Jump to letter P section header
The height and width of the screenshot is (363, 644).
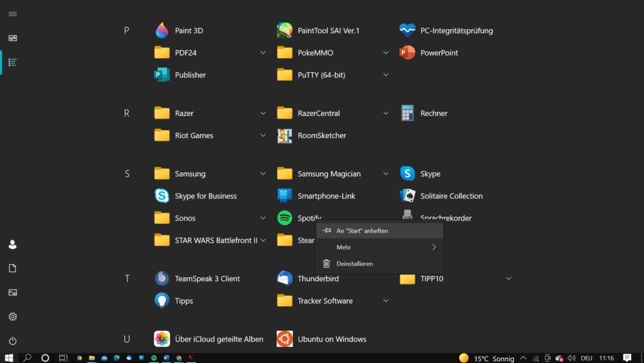click(126, 30)
